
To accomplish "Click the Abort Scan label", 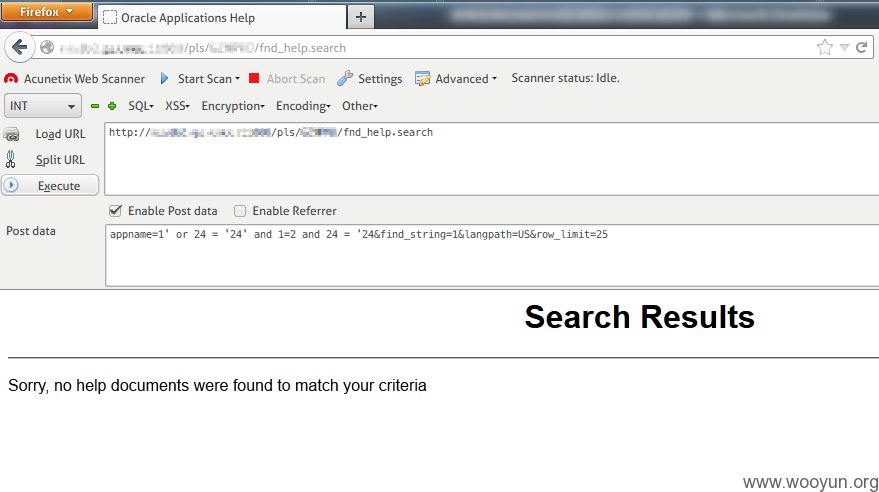I will (296, 79).
